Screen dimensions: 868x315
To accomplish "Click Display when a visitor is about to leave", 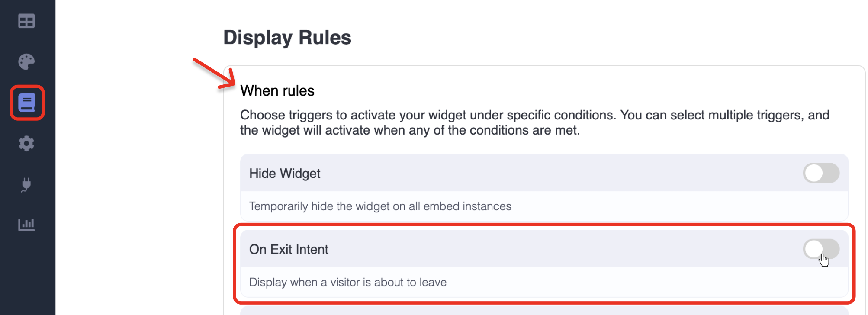I will [x=347, y=282].
